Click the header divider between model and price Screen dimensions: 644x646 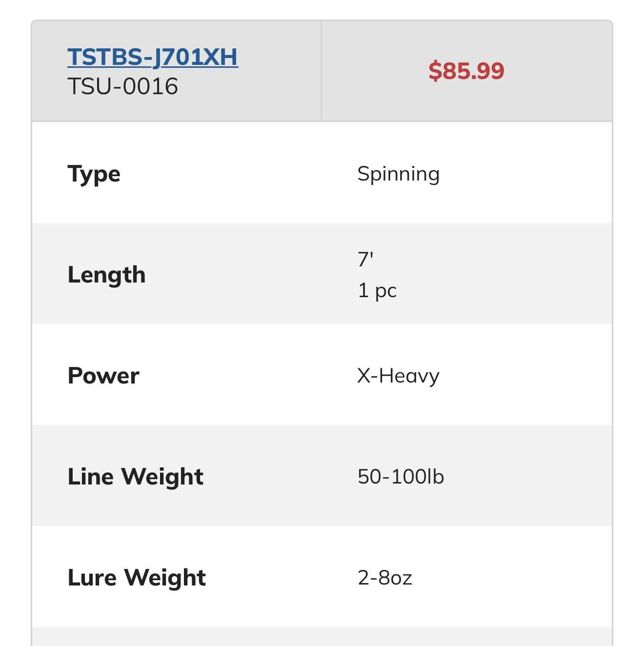(321, 71)
